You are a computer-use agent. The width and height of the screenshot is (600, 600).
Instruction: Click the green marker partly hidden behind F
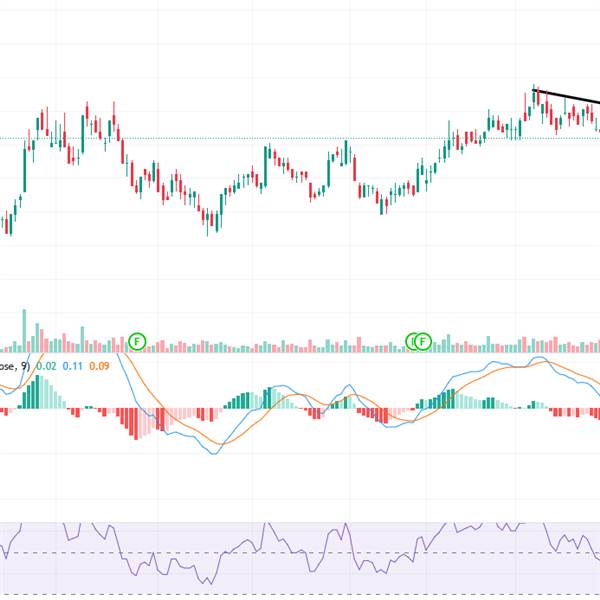pos(410,341)
